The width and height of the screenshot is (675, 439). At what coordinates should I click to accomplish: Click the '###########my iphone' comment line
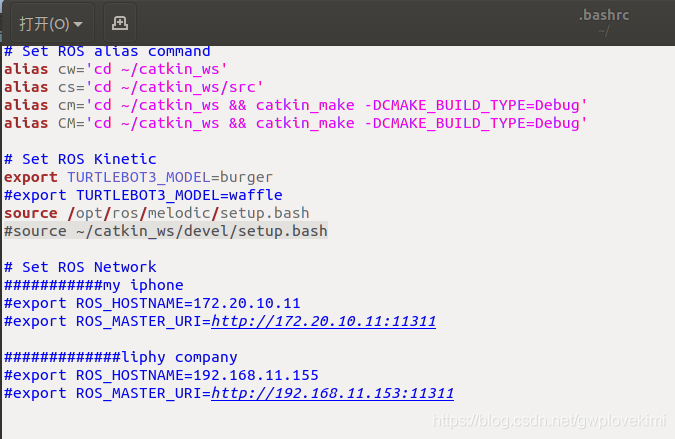pos(94,285)
